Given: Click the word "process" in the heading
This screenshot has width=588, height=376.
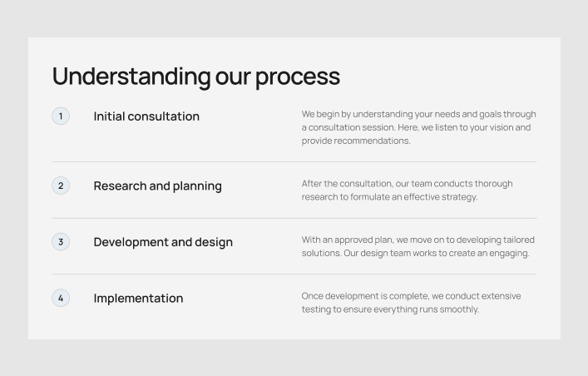Looking at the screenshot, I should 297,77.
